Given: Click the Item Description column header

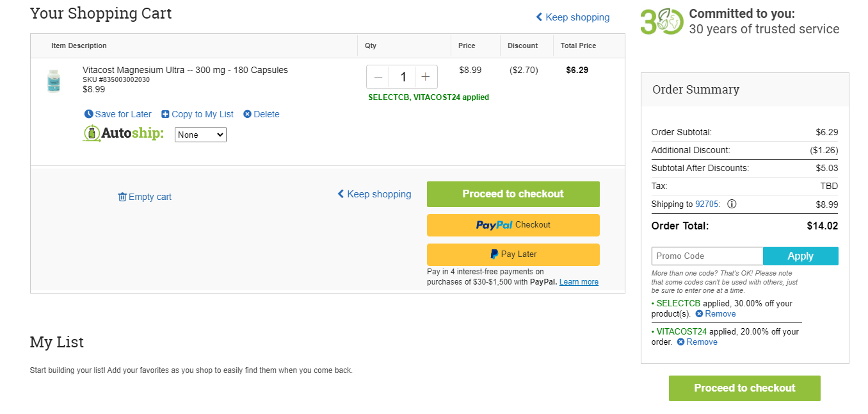Looking at the screenshot, I should (x=79, y=46).
